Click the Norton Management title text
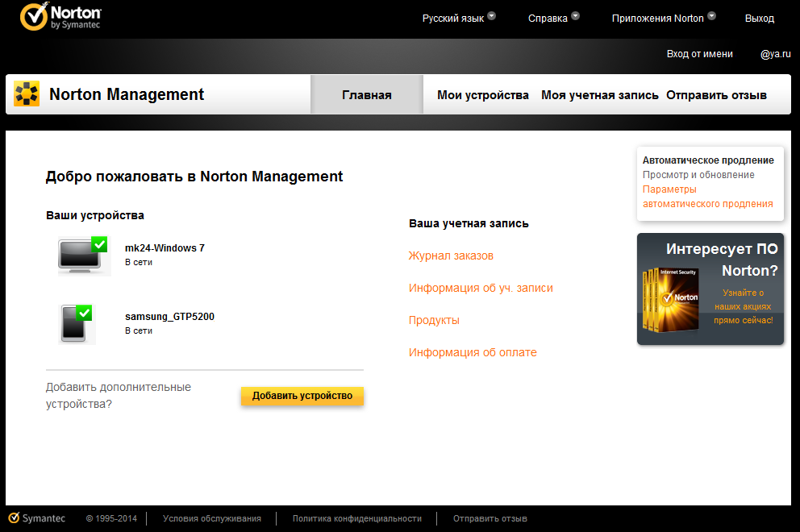800x532 pixels. click(127, 94)
